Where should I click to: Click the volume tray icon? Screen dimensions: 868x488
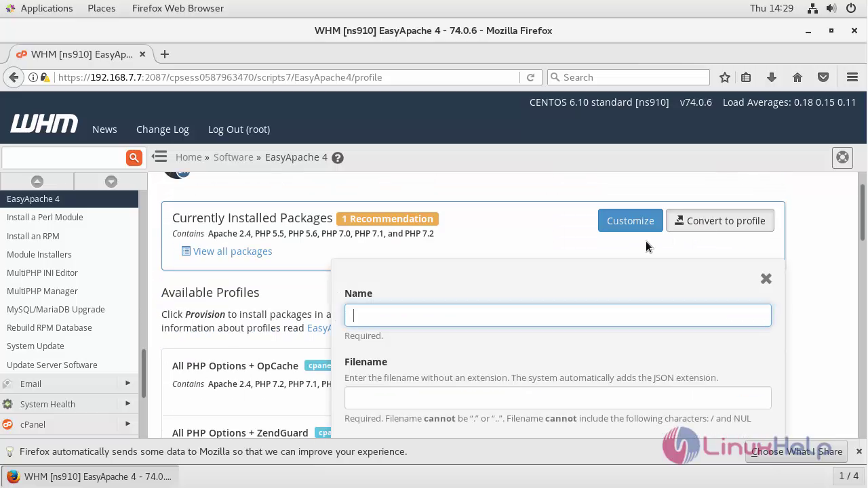click(x=832, y=8)
